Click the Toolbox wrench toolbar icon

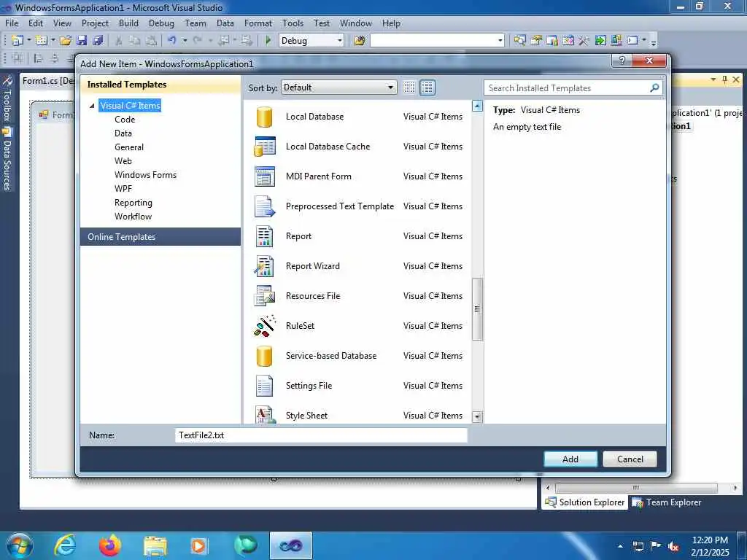point(584,41)
